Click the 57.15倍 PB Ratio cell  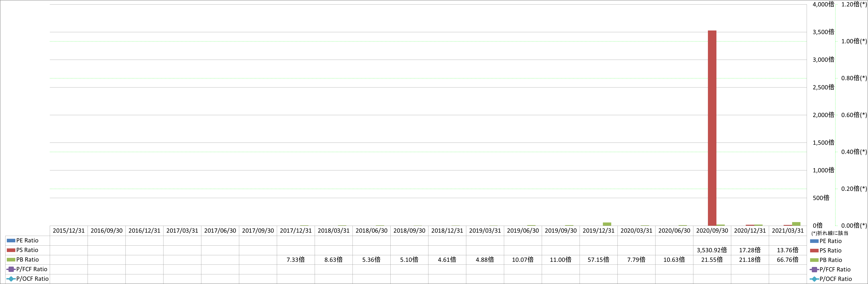point(598,260)
